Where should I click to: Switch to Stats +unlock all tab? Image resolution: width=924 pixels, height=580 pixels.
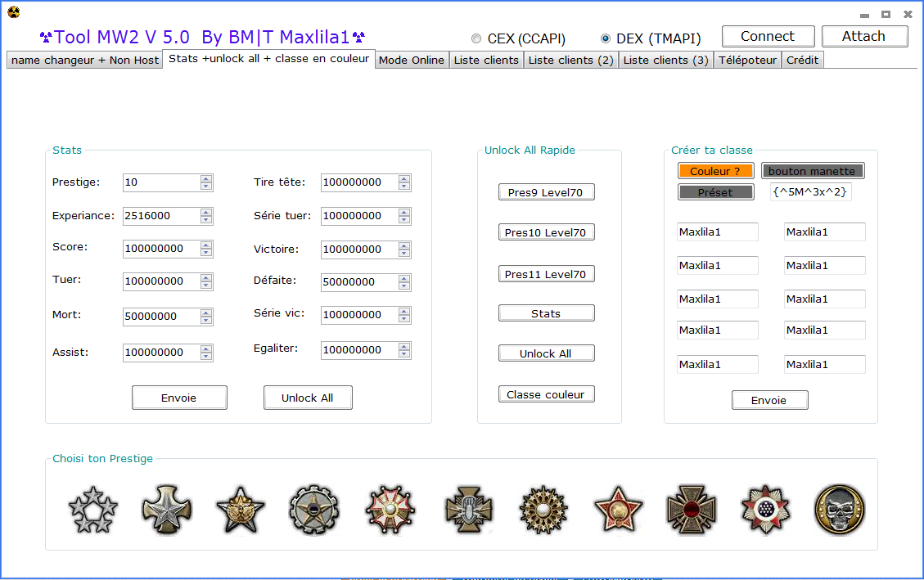pyautogui.click(x=268, y=59)
